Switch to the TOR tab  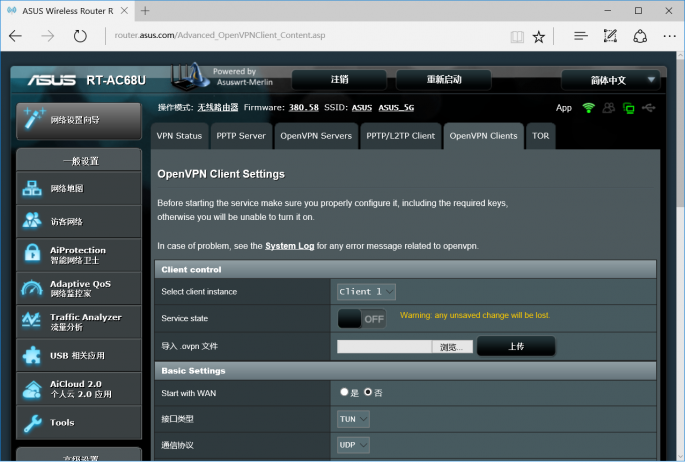pyautogui.click(x=540, y=136)
